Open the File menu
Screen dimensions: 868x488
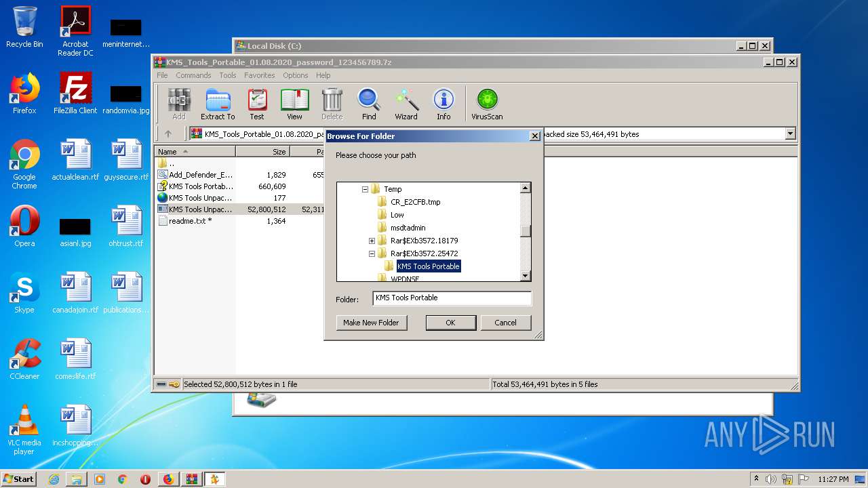pos(162,75)
